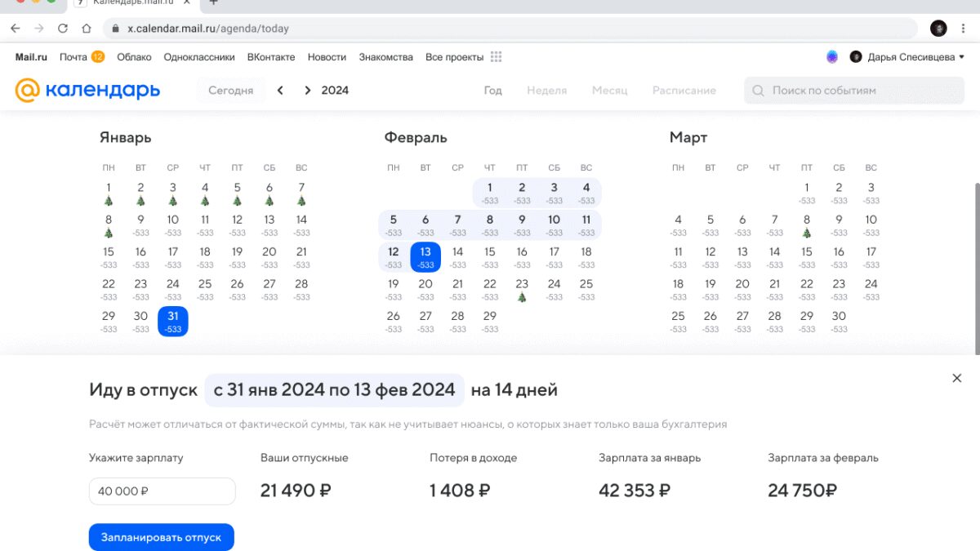Switch to Месяц view tab
Viewport: 980px width, 551px height.
click(x=609, y=91)
